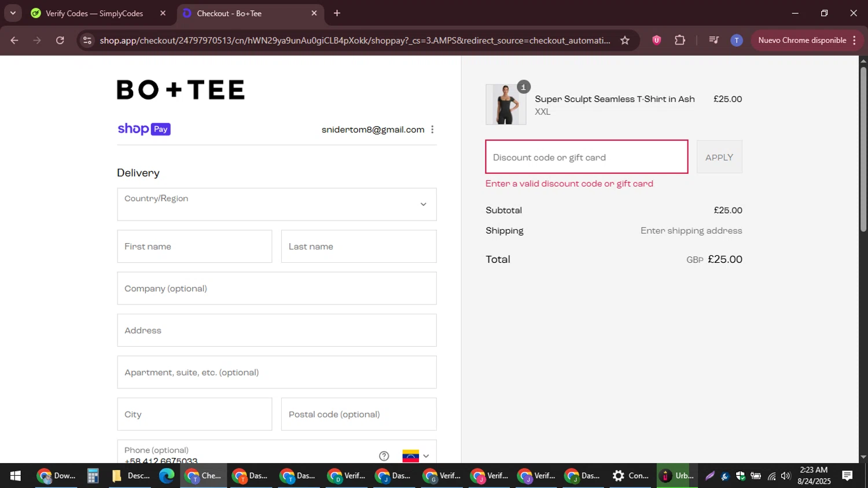Open the Windows Start menu

(x=16, y=476)
